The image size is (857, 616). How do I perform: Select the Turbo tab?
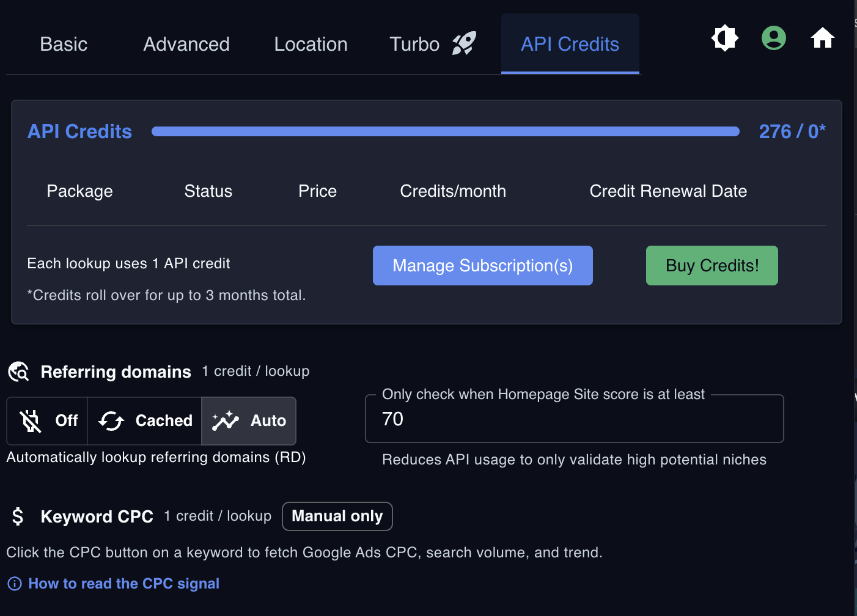(x=433, y=44)
